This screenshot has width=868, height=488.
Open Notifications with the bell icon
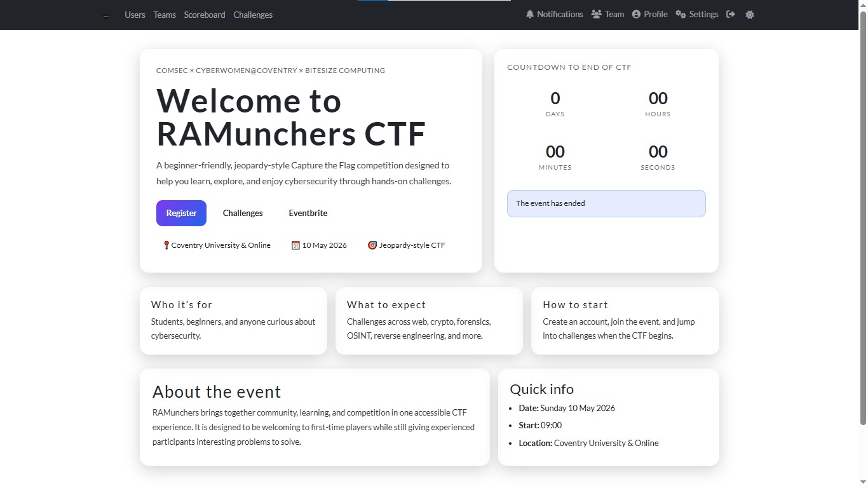554,14
